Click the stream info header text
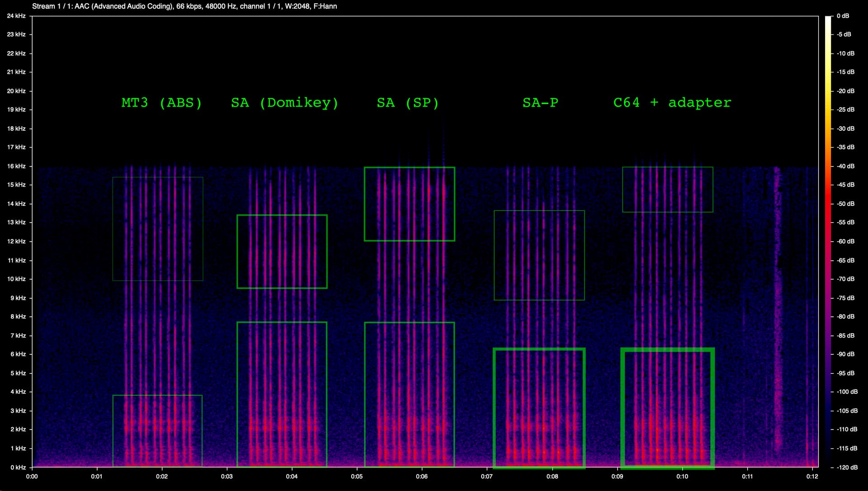This screenshot has height=491, width=868. [184, 6]
